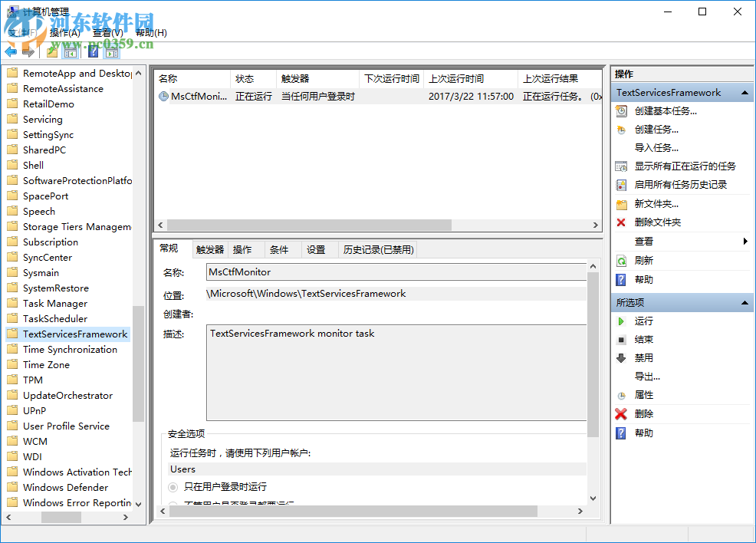
Task: Navigate back using the back arrow
Action: [x=9, y=51]
